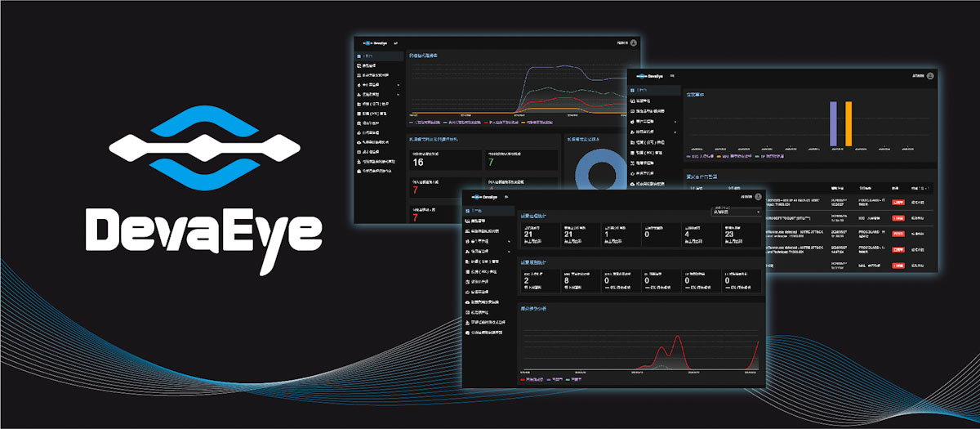This screenshot has height=429, width=980.
Task: Toggle sidebar menu icon beside front window logo
Action: tap(507, 197)
